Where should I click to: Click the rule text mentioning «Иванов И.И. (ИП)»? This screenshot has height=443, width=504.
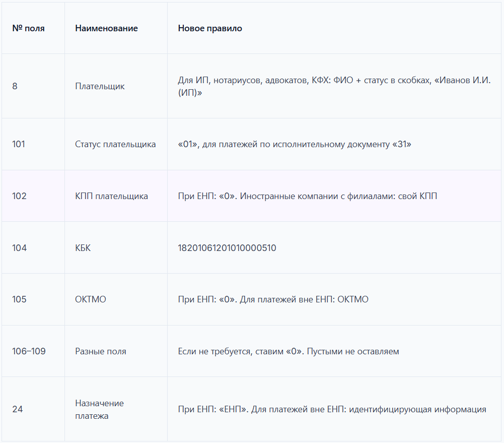coord(334,86)
